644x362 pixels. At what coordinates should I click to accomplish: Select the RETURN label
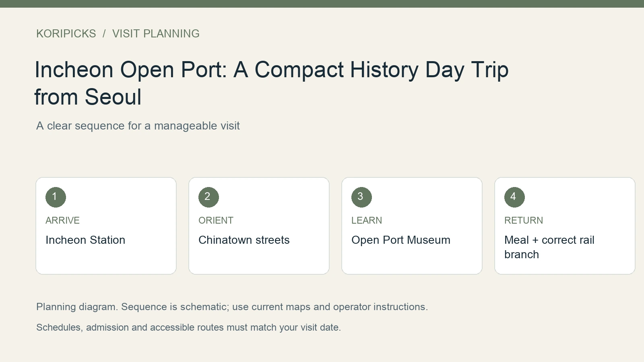[524, 220]
